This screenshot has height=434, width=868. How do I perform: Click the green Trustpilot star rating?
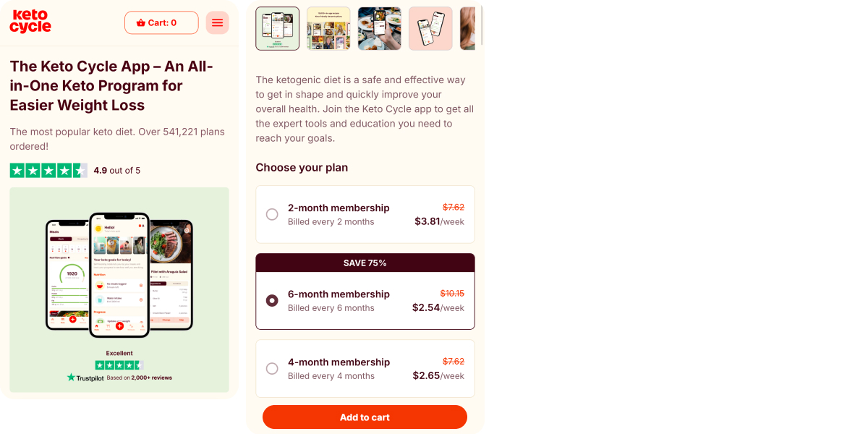48,171
